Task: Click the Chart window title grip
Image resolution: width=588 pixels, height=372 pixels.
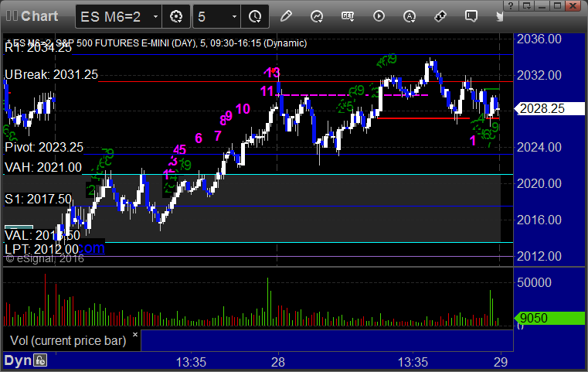Action: click(12, 15)
